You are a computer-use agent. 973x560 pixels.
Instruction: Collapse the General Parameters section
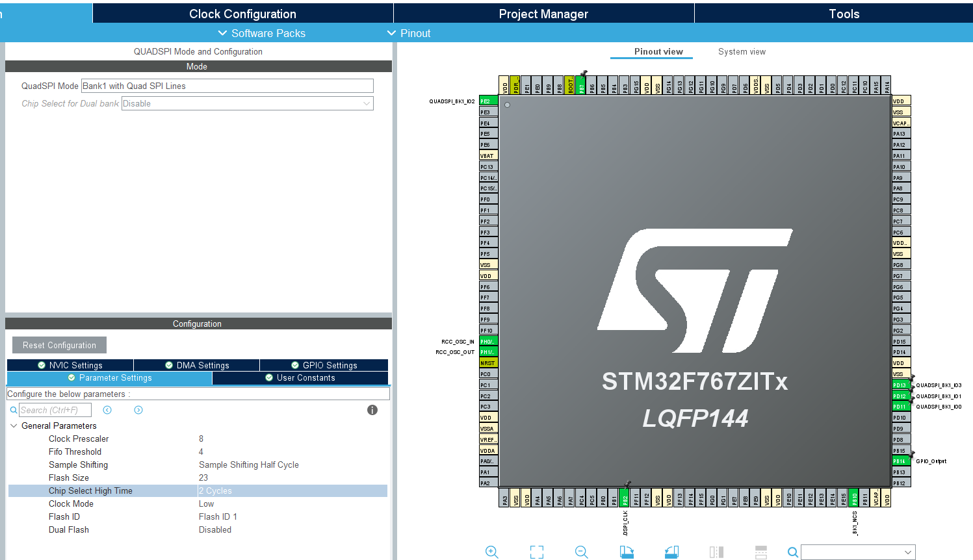14,426
